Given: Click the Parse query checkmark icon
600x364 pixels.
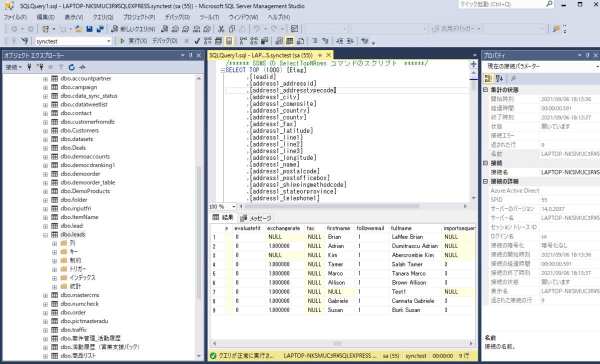Looking at the screenshot, I should point(197,41).
